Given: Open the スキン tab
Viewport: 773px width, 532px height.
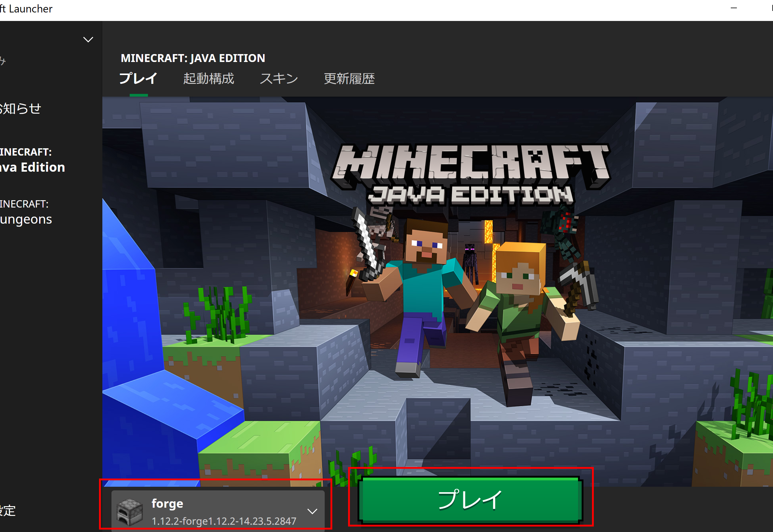Looking at the screenshot, I should [279, 79].
